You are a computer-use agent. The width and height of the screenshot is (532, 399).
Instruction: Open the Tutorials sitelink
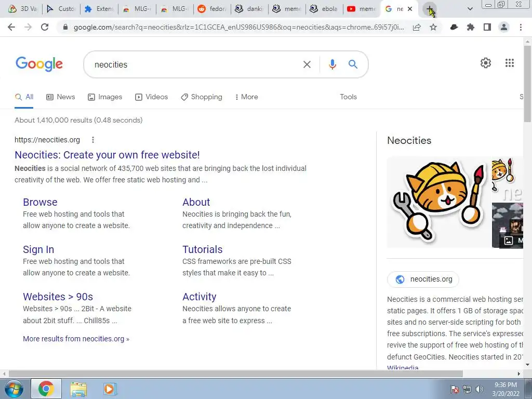[x=203, y=249]
